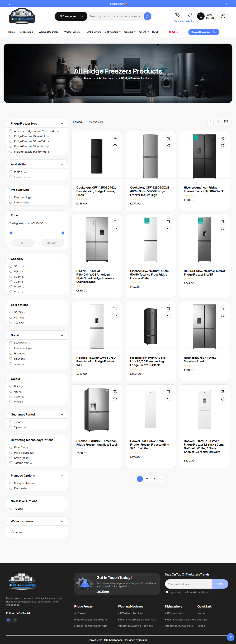Open the Cookers menu

(x=130, y=32)
